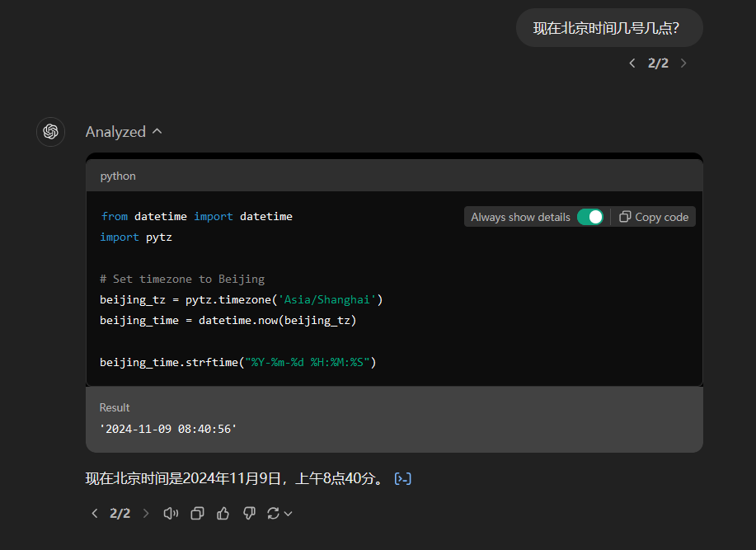Viewport: 756px width, 550px height.
Task: Show the next response version
Action: [x=146, y=514]
